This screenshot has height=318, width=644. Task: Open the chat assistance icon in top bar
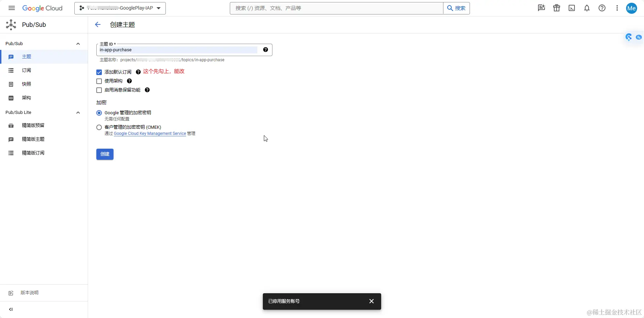point(541,8)
